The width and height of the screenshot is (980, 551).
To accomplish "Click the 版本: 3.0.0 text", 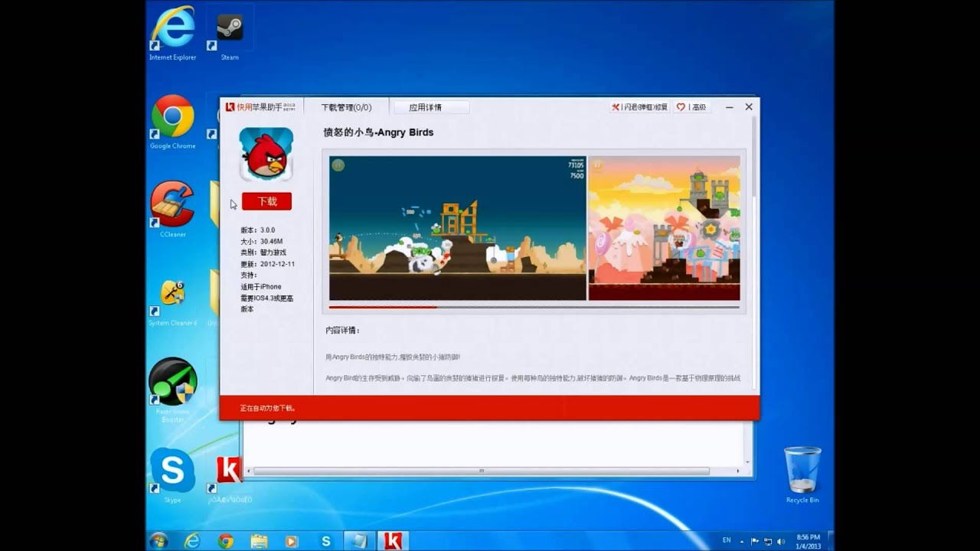I will click(258, 230).
